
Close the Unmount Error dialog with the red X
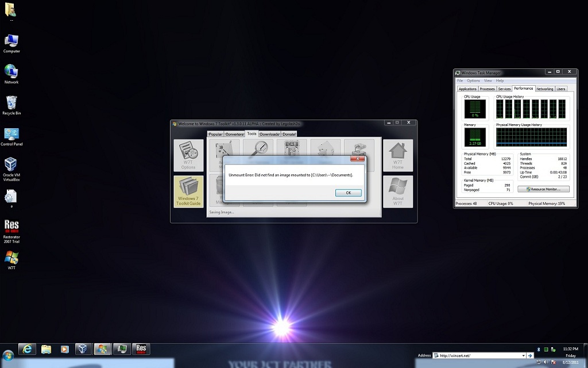[357, 159]
